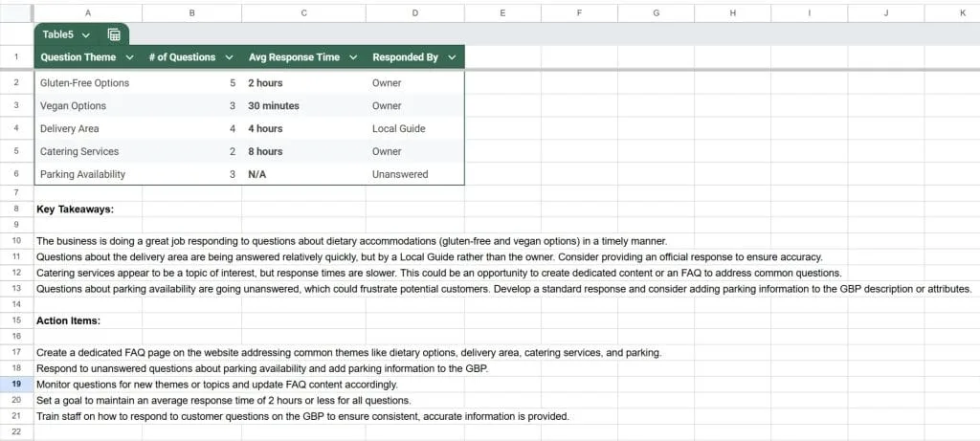This screenshot has width=980, height=441.
Task: Select row 7 header
Action: click(x=17, y=193)
